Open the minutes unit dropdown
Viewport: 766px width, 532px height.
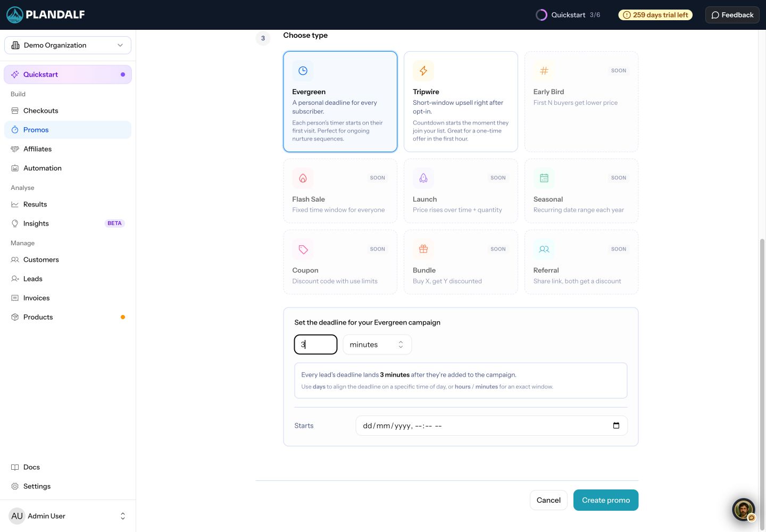(x=377, y=345)
